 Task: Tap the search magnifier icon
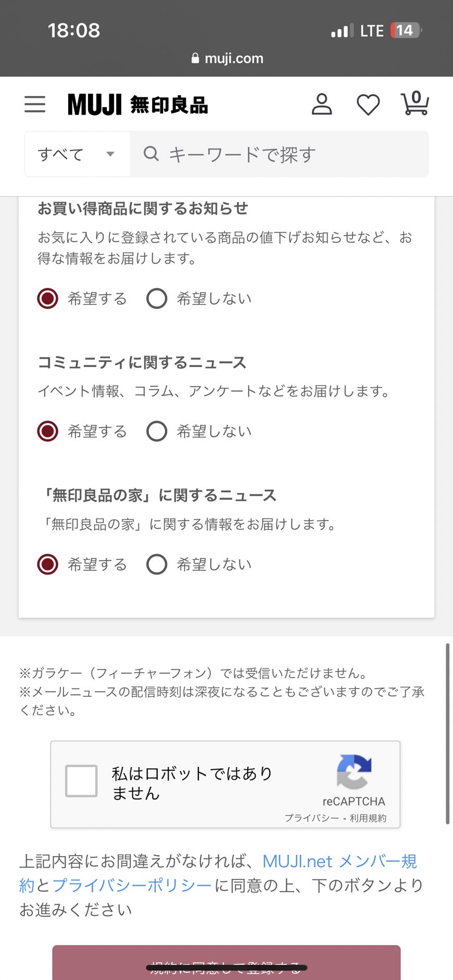point(151,154)
